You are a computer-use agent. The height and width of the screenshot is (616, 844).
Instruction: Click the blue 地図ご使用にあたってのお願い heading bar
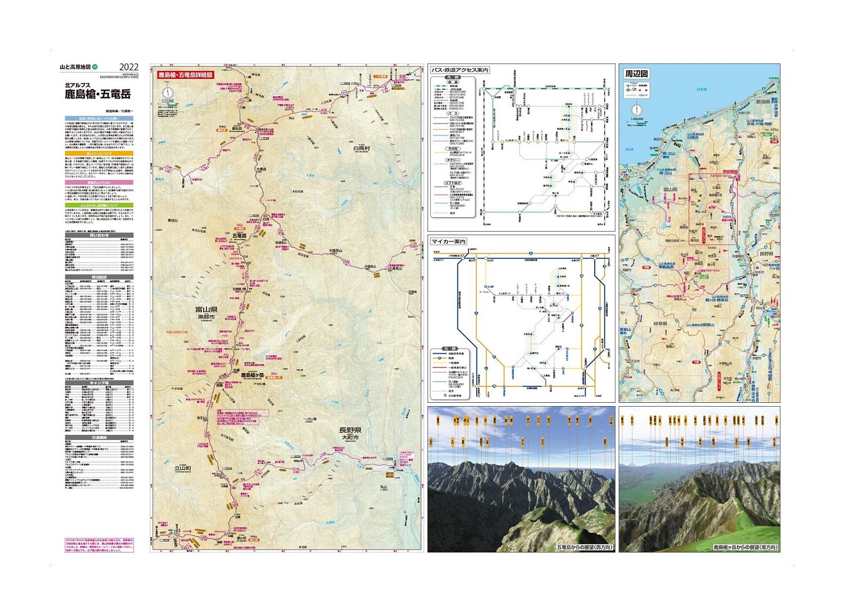tap(99, 118)
